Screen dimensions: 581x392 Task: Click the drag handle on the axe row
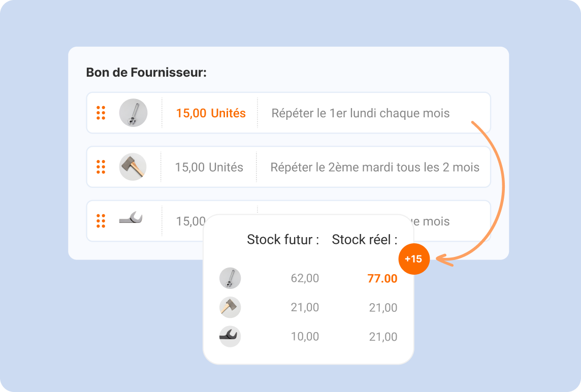(x=101, y=167)
